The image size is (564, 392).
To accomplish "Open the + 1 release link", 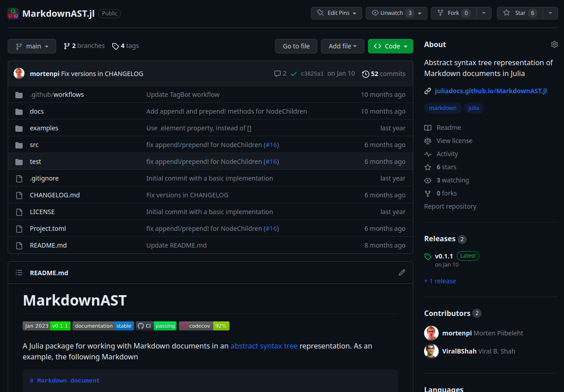I will tap(440, 281).
